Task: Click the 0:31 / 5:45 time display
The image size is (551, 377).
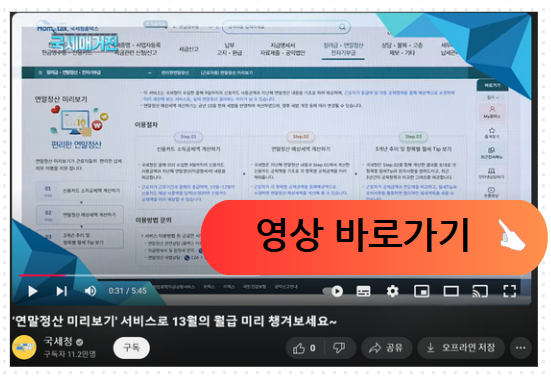Action: (128, 291)
